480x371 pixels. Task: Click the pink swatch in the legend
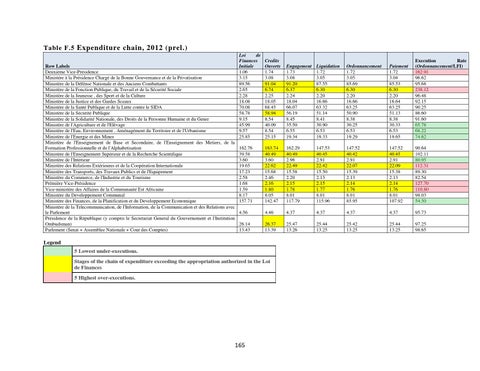click(58, 278)
